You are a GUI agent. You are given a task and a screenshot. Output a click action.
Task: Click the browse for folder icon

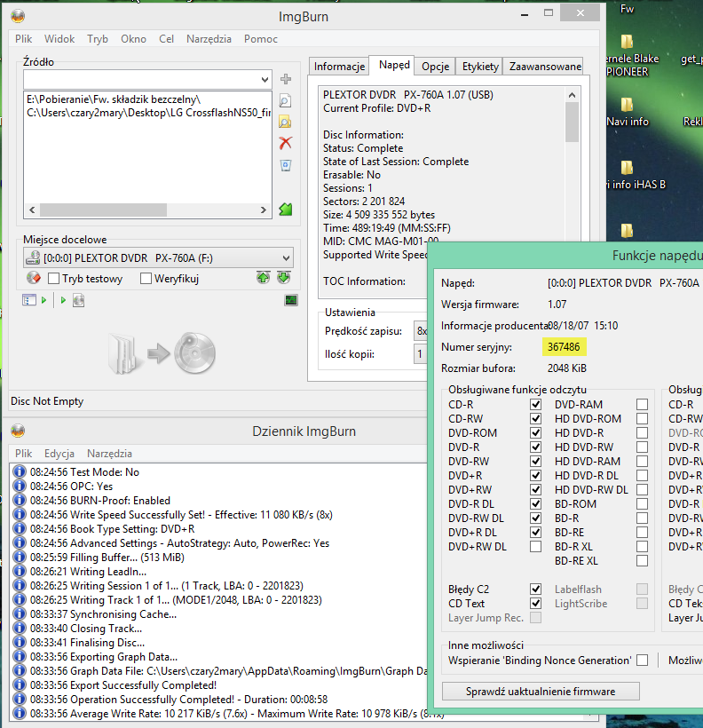285,122
